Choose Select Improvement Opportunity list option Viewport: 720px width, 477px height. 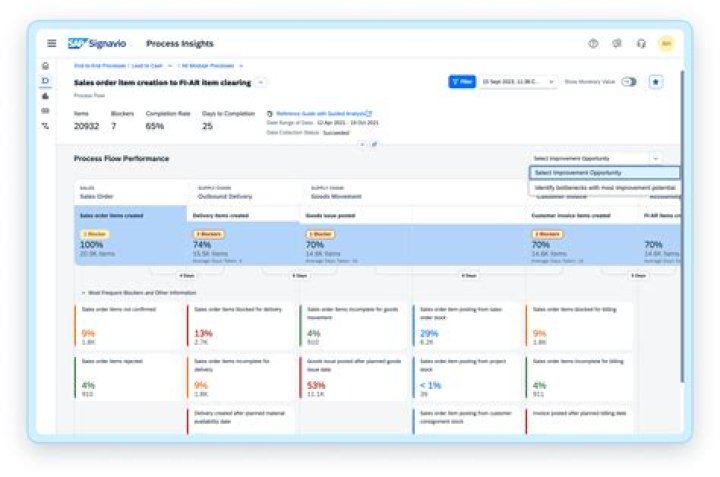[604, 173]
